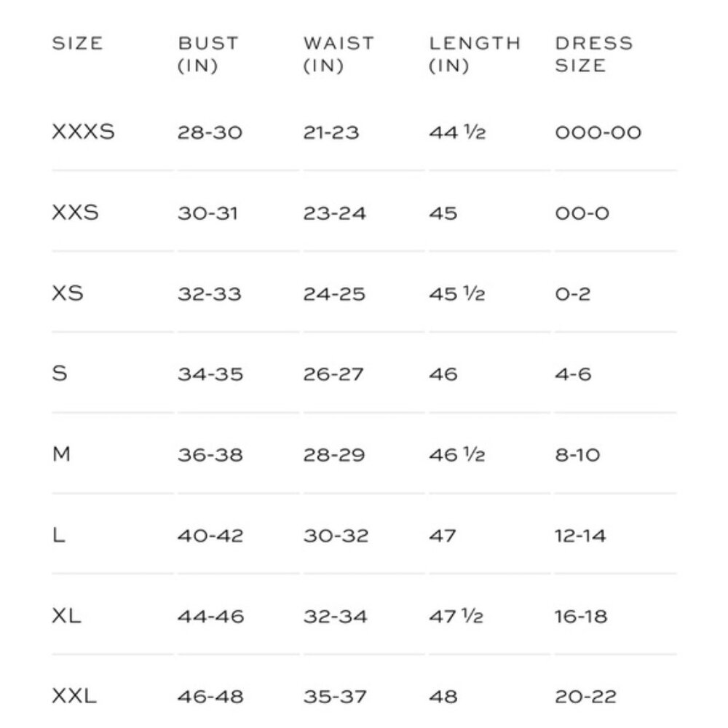Click the DRESS SIZE column header
Image resolution: width=728 pixels, height=728 pixels.
(594, 55)
